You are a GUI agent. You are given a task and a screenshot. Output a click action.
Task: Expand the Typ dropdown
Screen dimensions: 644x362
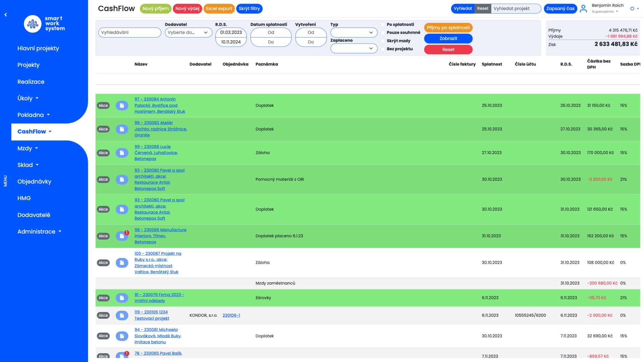(x=354, y=33)
